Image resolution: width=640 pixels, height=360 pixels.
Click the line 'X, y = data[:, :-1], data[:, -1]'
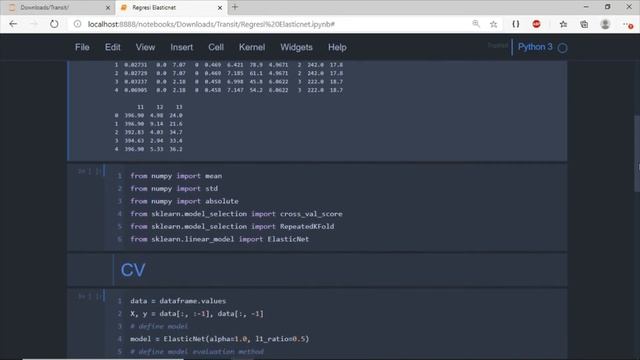tap(197, 313)
